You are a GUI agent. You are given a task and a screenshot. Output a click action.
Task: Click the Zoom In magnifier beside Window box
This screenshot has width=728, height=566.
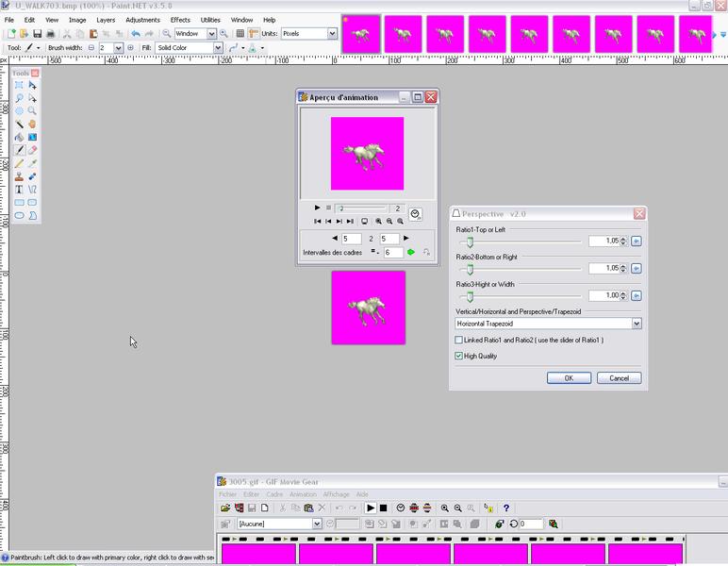[x=223, y=33]
